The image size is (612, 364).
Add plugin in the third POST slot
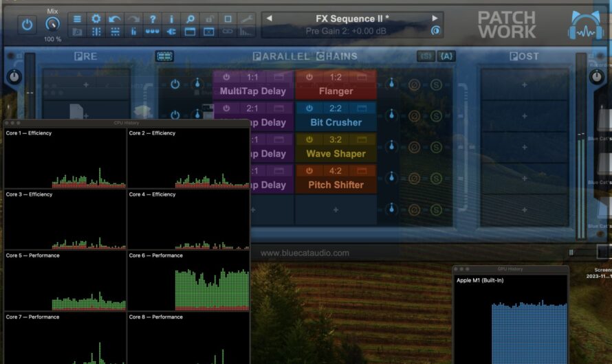click(524, 147)
